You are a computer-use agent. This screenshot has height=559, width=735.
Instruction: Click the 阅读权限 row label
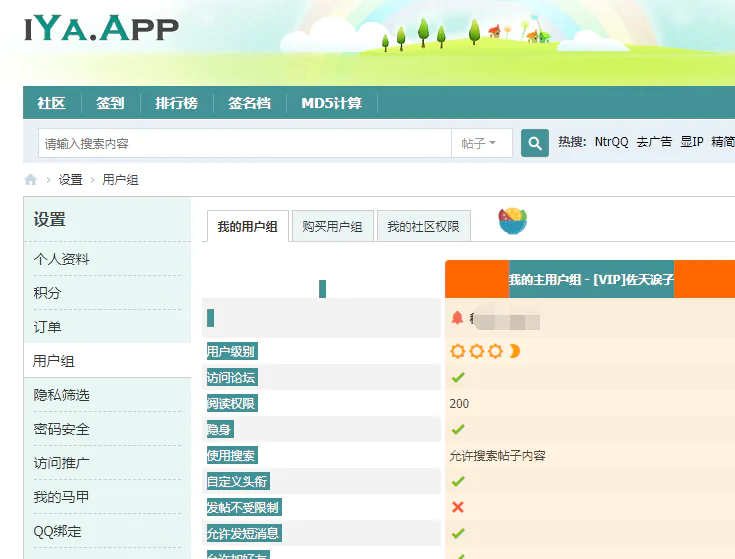click(x=232, y=403)
